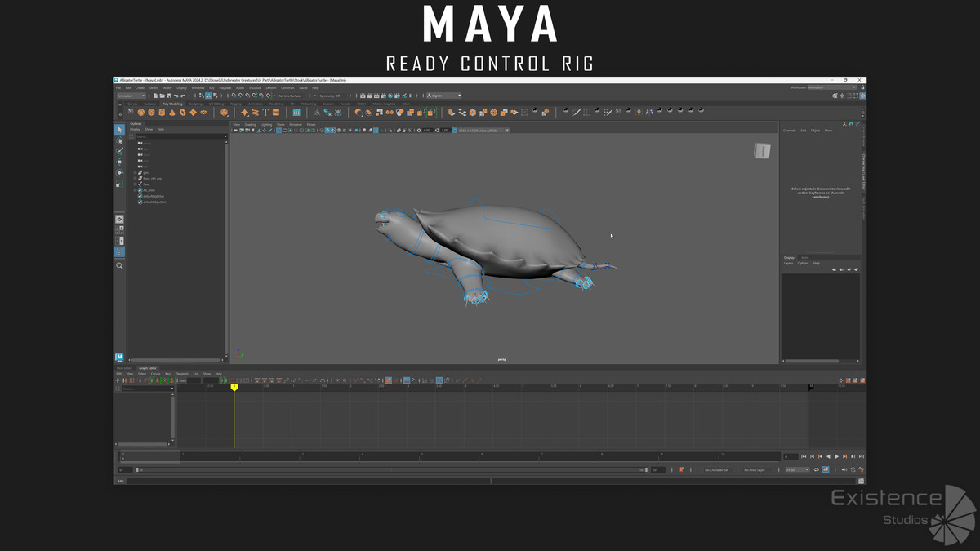Create a polygon cylinder from the shelf
Image resolution: width=980 pixels, height=551 pixels.
[x=162, y=112]
